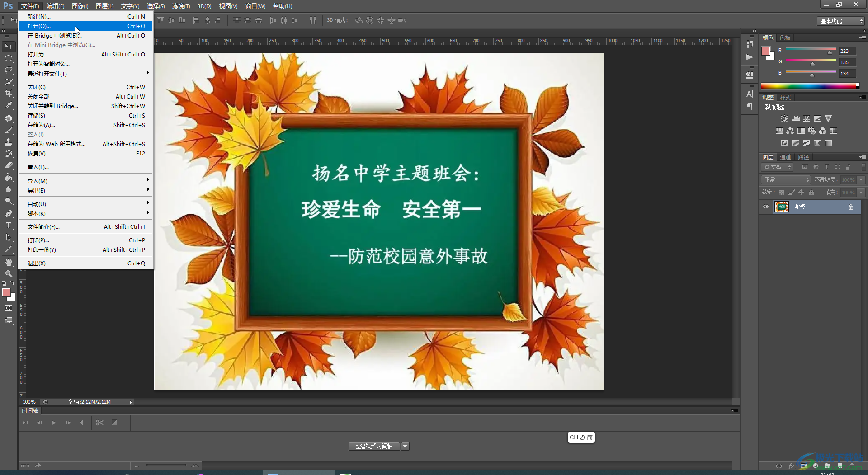Switch to the 色板 tab
The height and width of the screenshot is (475, 868).
click(785, 38)
